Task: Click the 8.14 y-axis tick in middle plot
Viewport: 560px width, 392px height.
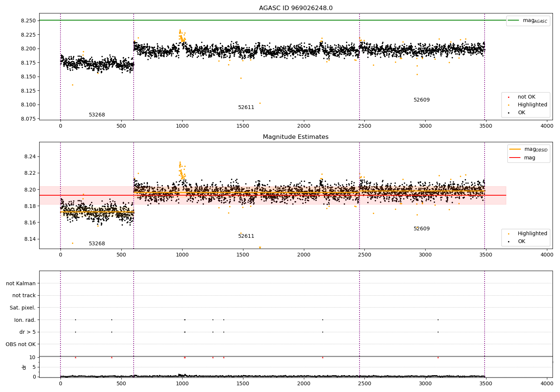Action: pos(30,239)
